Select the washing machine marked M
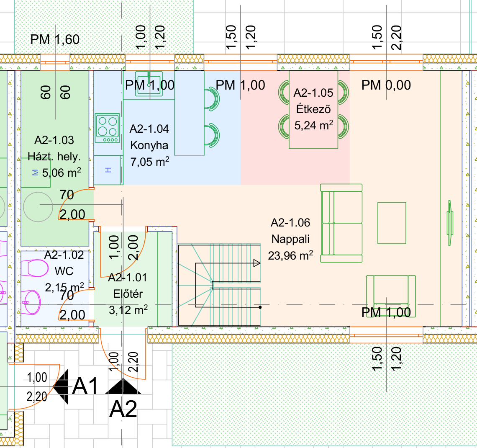 36,173
